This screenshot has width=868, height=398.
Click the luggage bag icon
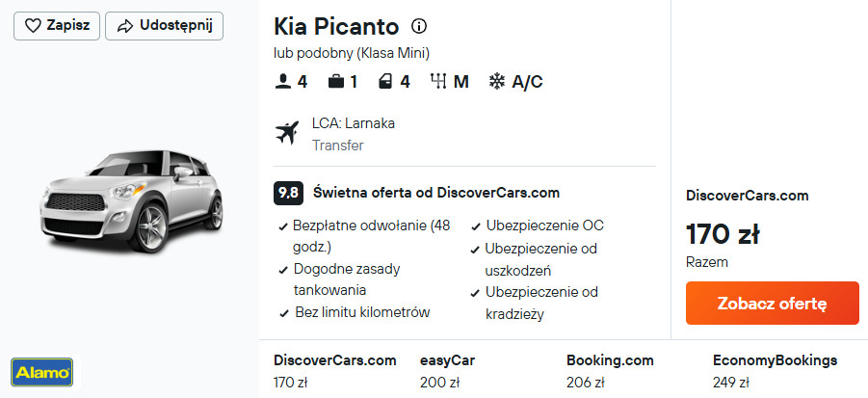coord(335,82)
